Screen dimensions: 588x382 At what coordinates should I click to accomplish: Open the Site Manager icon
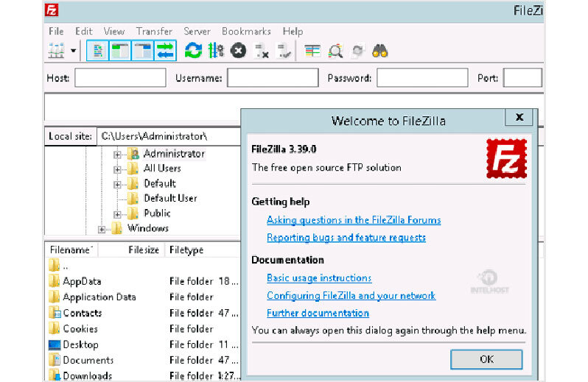(x=56, y=51)
